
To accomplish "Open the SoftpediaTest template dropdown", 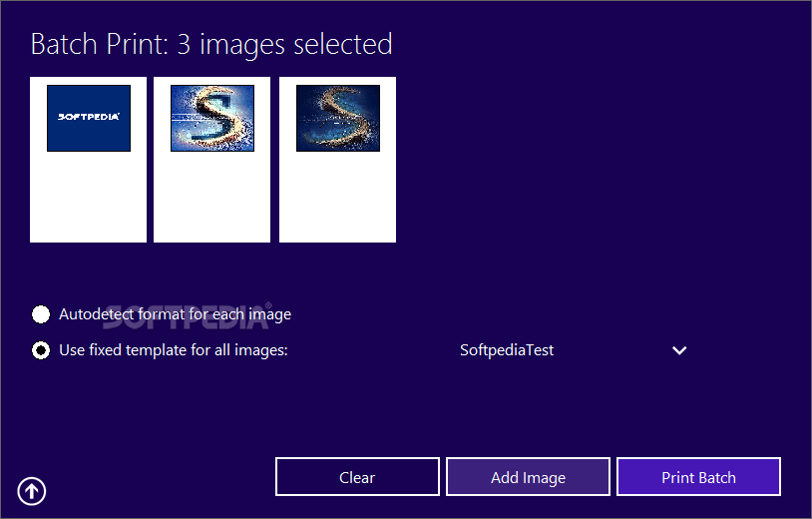I will pos(574,350).
